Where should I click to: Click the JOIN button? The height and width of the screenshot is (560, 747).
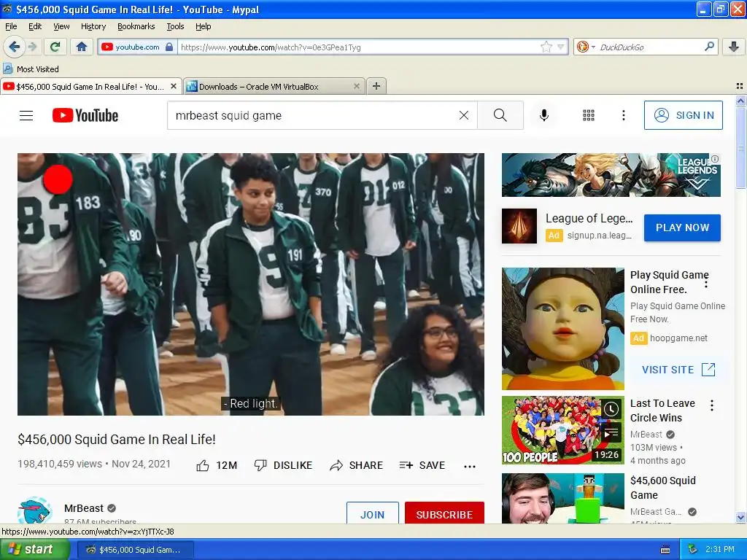coord(373,514)
